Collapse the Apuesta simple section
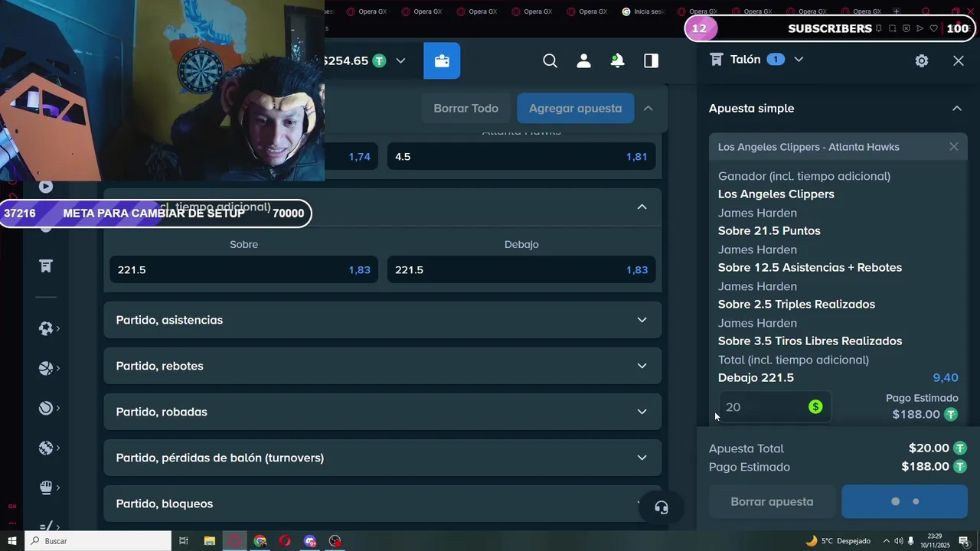Image resolution: width=980 pixels, height=551 pixels. [x=956, y=108]
